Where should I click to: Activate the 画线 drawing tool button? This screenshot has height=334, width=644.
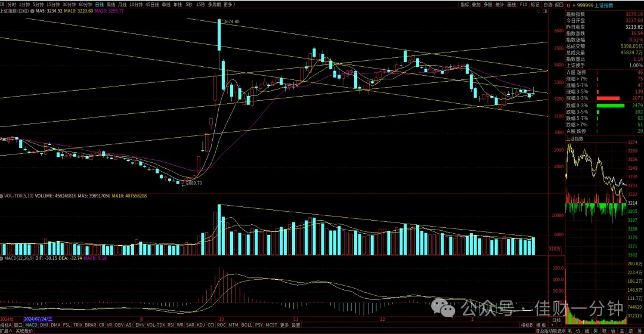click(512, 5)
